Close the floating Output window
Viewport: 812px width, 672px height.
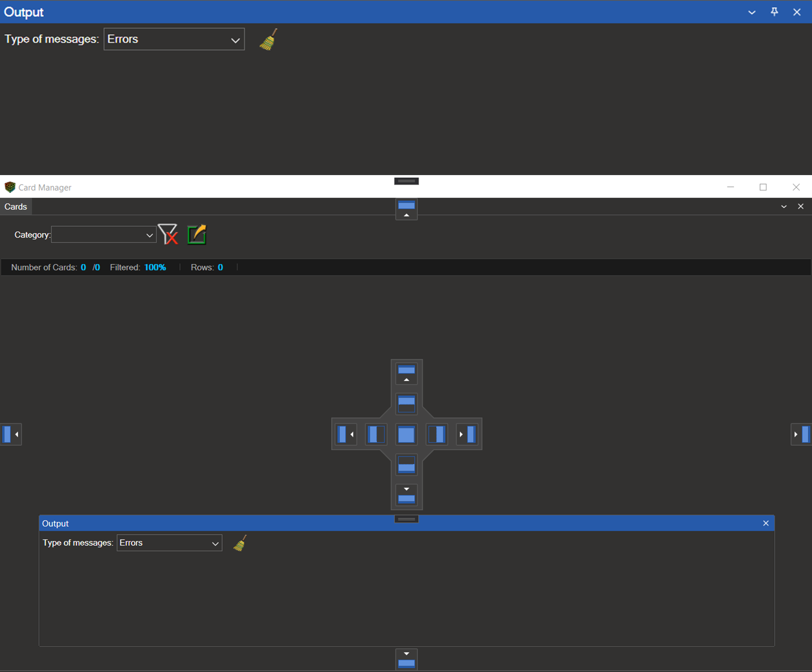pos(765,523)
